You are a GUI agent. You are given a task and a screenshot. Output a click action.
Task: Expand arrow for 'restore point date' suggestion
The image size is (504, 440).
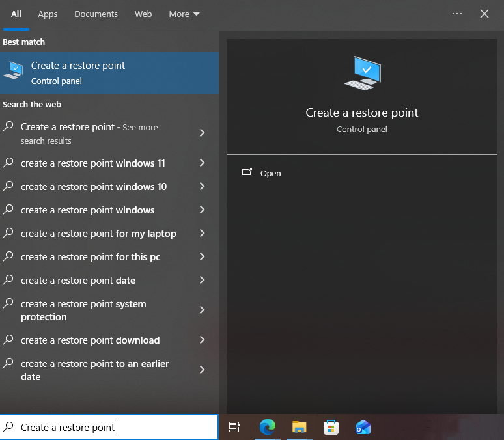[202, 281]
